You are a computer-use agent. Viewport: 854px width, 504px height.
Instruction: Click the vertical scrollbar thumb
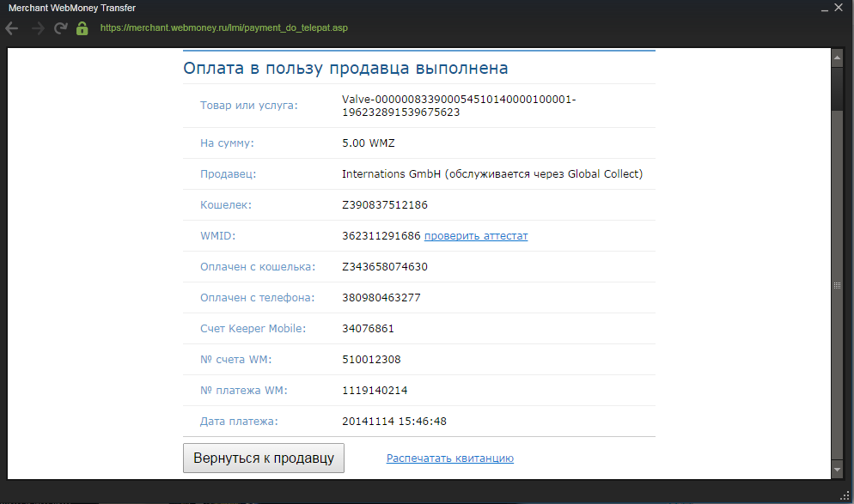(837, 285)
